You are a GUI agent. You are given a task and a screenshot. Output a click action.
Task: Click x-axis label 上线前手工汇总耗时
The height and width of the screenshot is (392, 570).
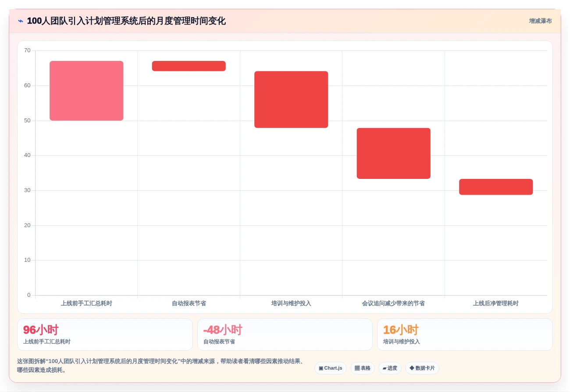point(86,303)
